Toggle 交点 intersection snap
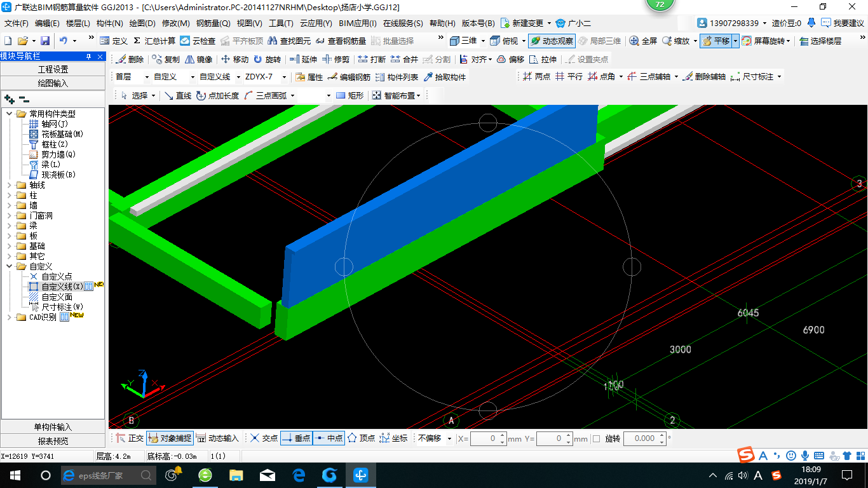This screenshot has width=868, height=488. pos(264,438)
